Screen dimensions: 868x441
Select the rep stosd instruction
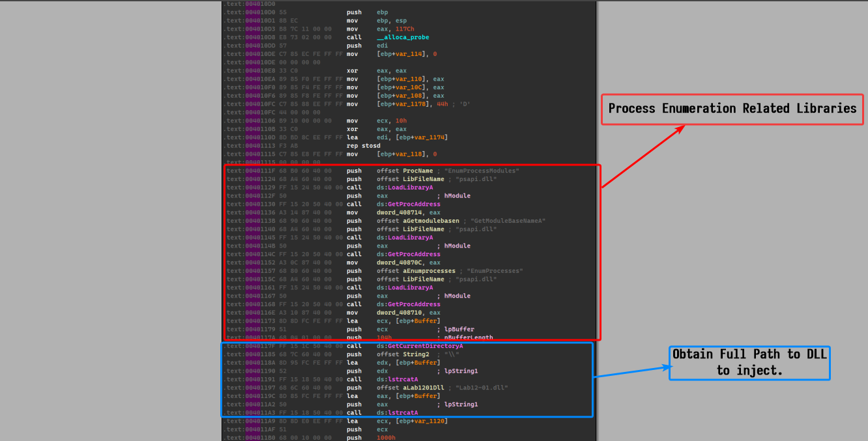point(363,146)
